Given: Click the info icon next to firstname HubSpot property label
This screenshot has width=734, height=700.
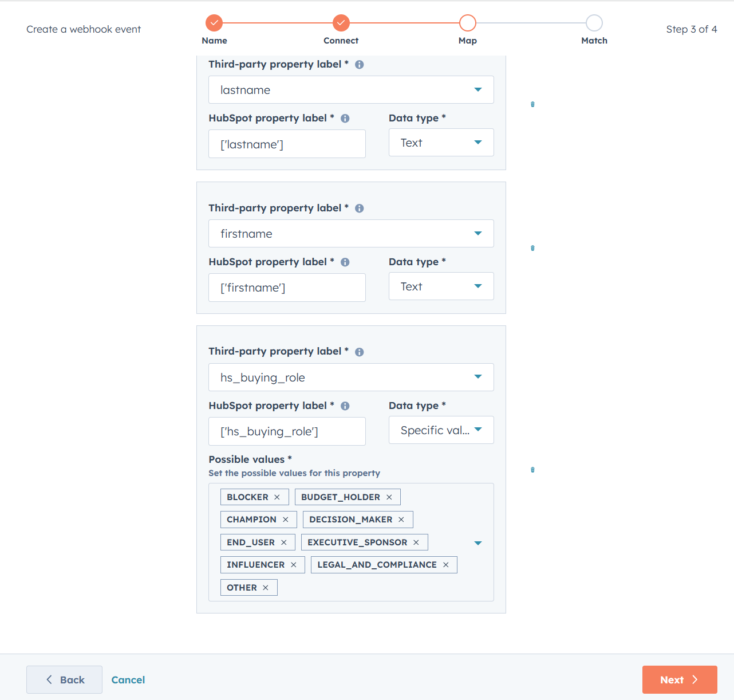Looking at the screenshot, I should pos(345,262).
